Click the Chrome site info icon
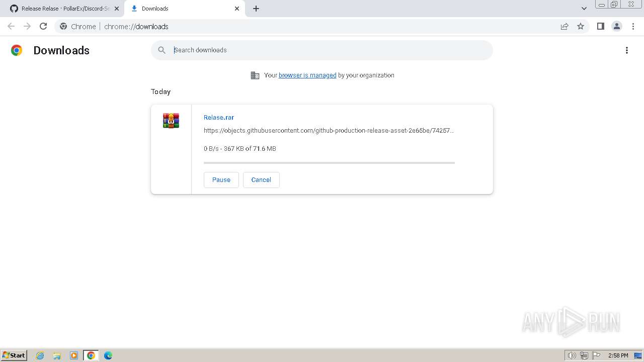Image resolution: width=644 pixels, height=362 pixels. [x=63, y=26]
